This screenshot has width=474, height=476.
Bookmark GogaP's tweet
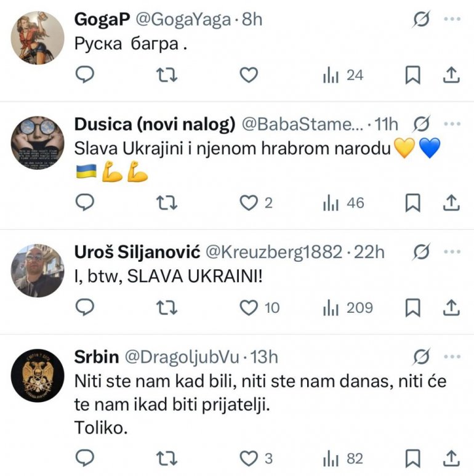[412, 75]
